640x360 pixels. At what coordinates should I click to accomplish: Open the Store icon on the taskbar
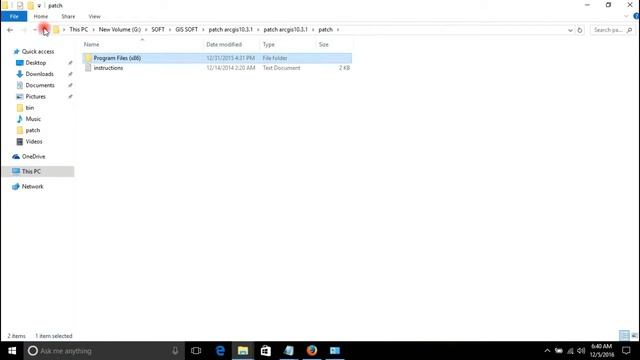coord(266,351)
